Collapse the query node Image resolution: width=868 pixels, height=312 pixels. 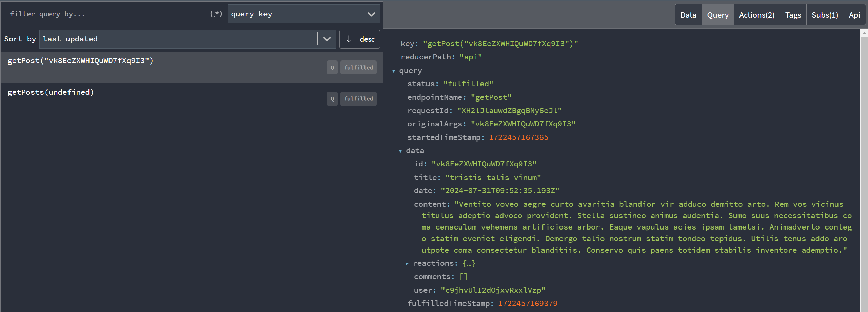394,71
